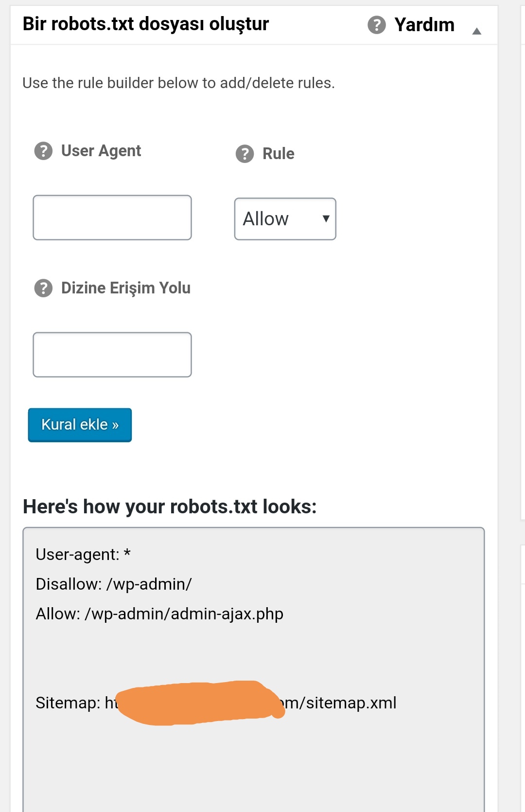Open help for User Agent field
Image resolution: width=525 pixels, height=812 pixels.
click(x=43, y=151)
